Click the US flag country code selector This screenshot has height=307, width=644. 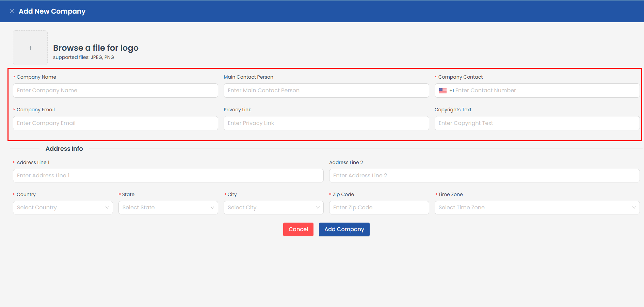coord(442,91)
